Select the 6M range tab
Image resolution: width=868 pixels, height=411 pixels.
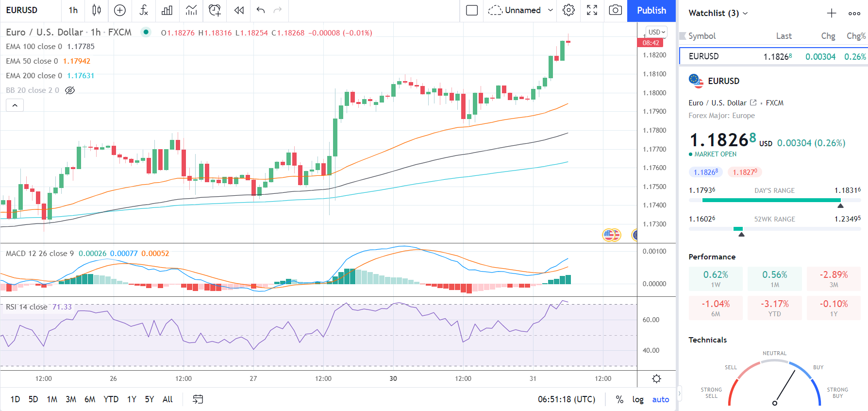point(90,399)
